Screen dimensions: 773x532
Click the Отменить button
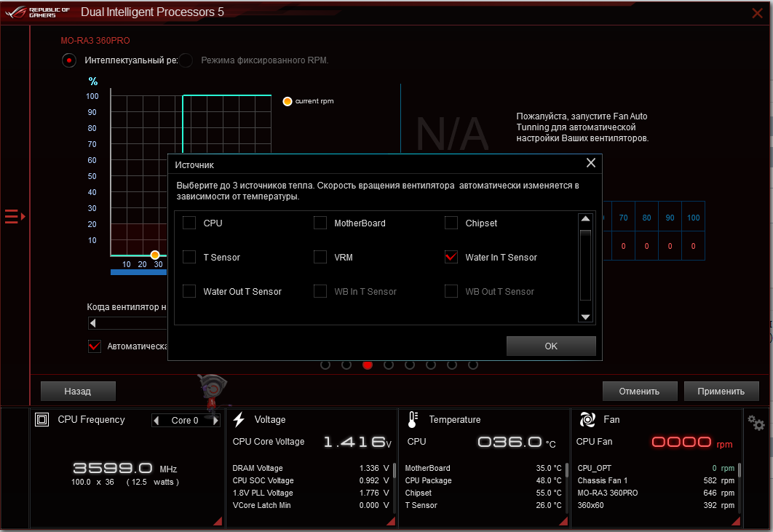[x=639, y=391]
